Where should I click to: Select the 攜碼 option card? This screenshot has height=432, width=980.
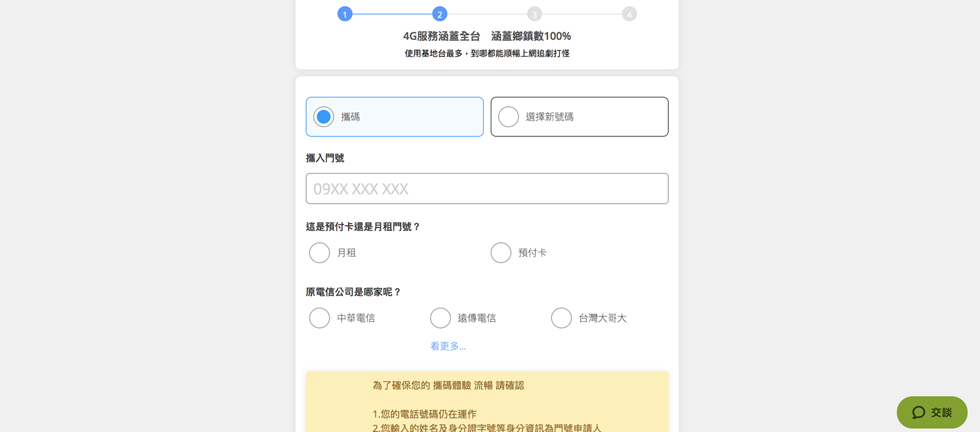[x=394, y=117]
